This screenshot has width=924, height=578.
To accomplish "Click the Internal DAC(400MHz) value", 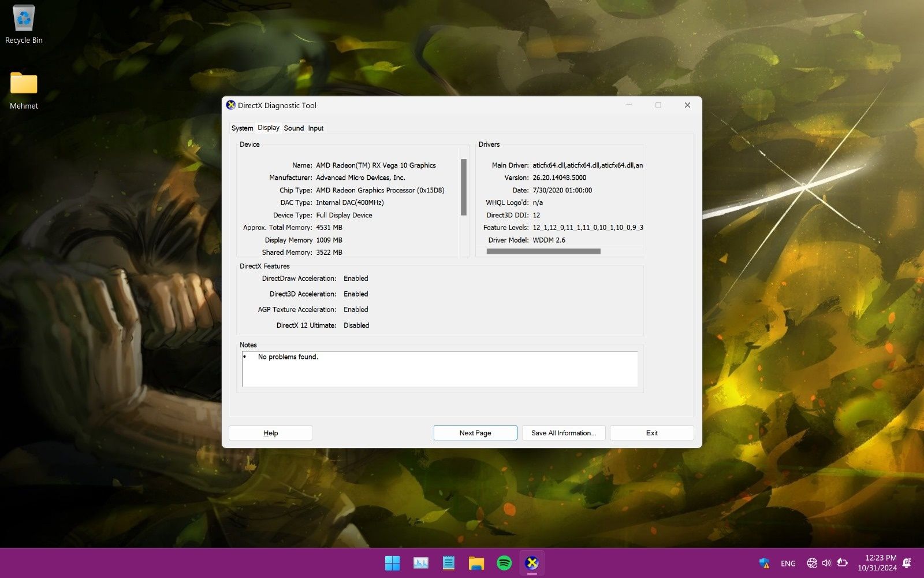I will pyautogui.click(x=350, y=203).
